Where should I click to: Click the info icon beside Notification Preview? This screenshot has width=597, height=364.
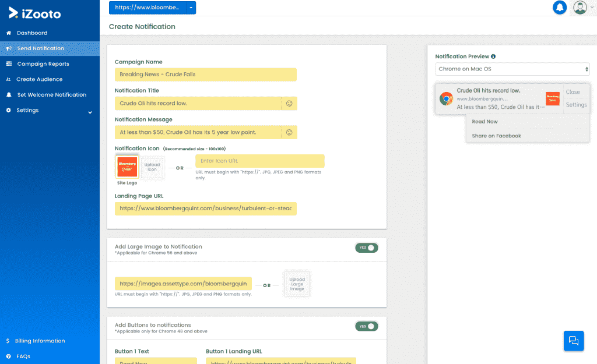pos(493,56)
